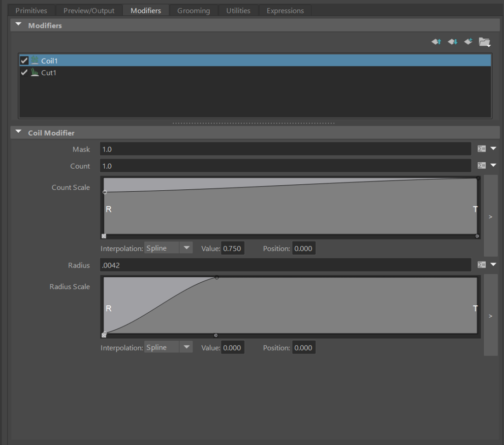Expand the Count Scale ramp editor button
Viewport: 504px width, 445px height.
click(x=490, y=216)
